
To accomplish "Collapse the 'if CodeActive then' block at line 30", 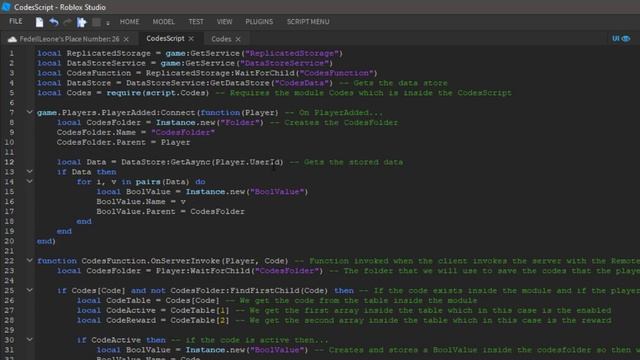I will pyautogui.click(x=29, y=339).
